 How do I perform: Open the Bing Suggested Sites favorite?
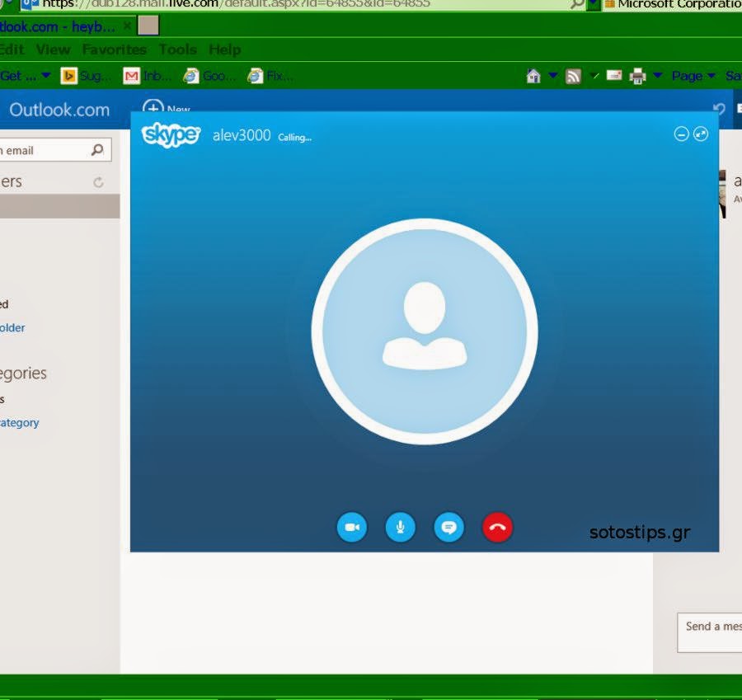coord(85,76)
